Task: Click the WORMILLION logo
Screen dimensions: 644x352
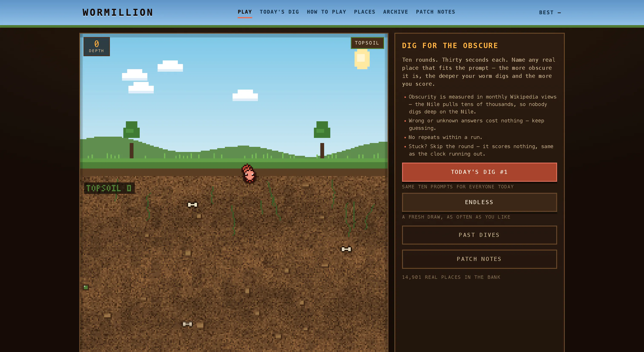Action: [118, 13]
